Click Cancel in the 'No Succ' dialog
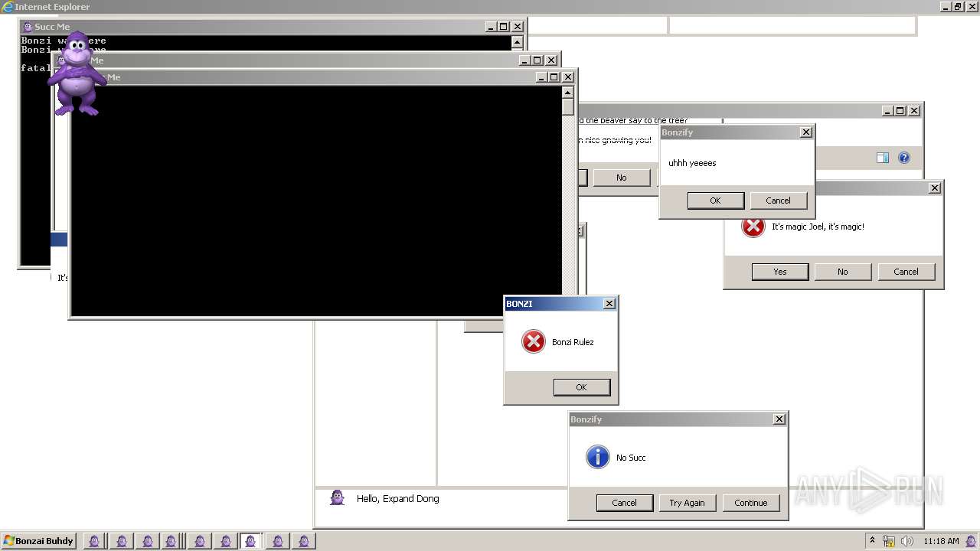Image resolution: width=980 pixels, height=551 pixels. tap(625, 503)
